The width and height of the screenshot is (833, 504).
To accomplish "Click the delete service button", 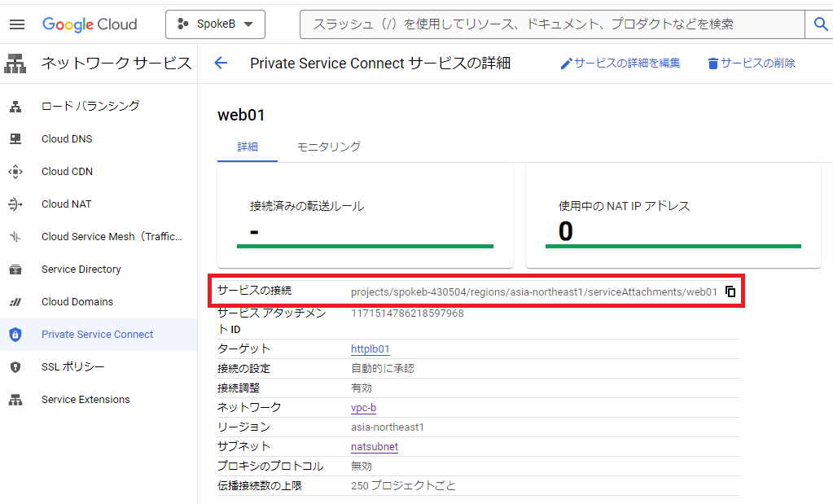I will click(751, 64).
